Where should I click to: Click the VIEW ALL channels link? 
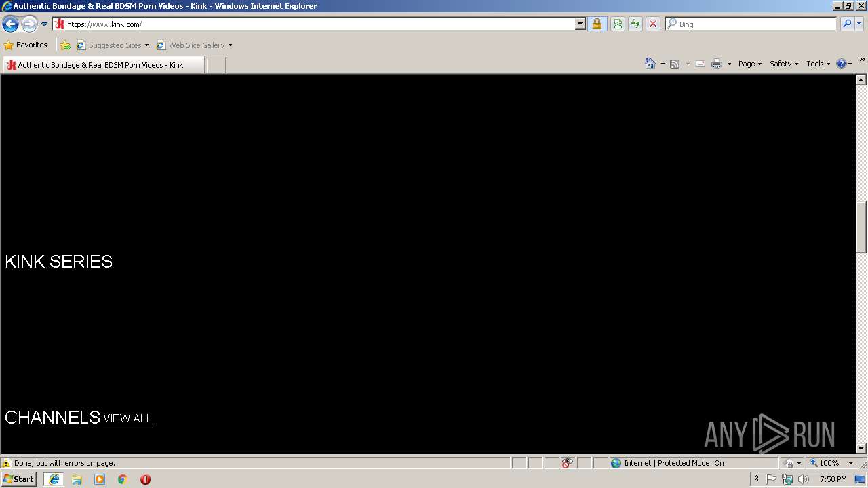click(127, 419)
